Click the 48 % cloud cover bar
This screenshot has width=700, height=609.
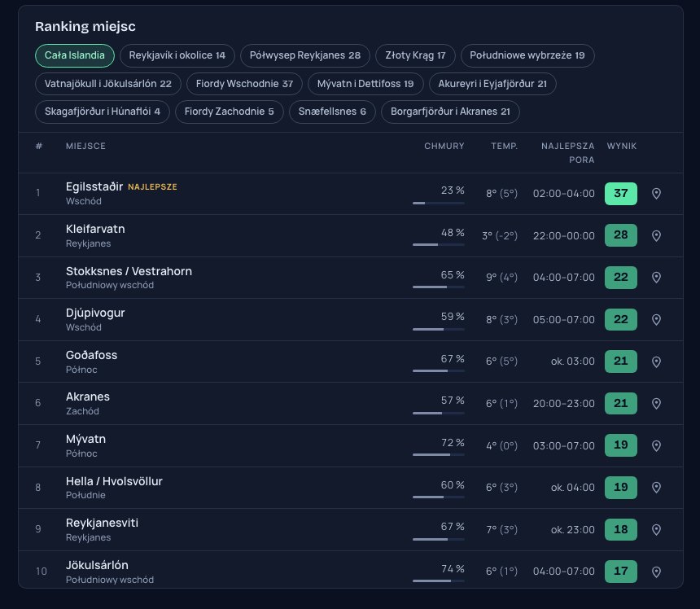[439, 245]
